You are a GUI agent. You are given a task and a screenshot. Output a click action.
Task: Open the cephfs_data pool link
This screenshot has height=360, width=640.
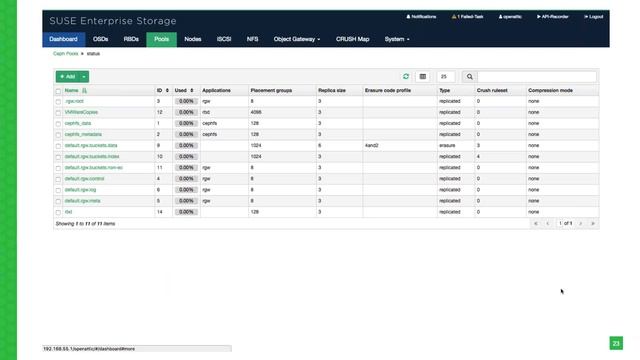pyautogui.click(x=78, y=123)
